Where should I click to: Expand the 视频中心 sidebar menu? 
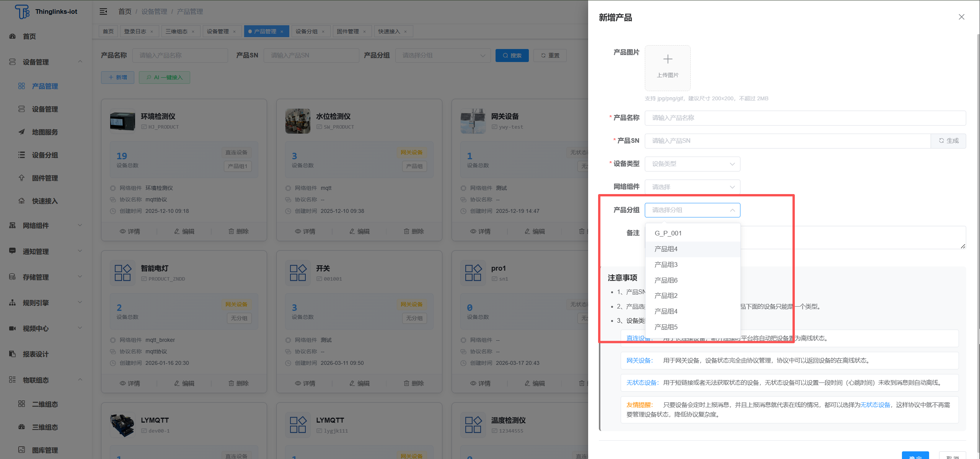80,328
